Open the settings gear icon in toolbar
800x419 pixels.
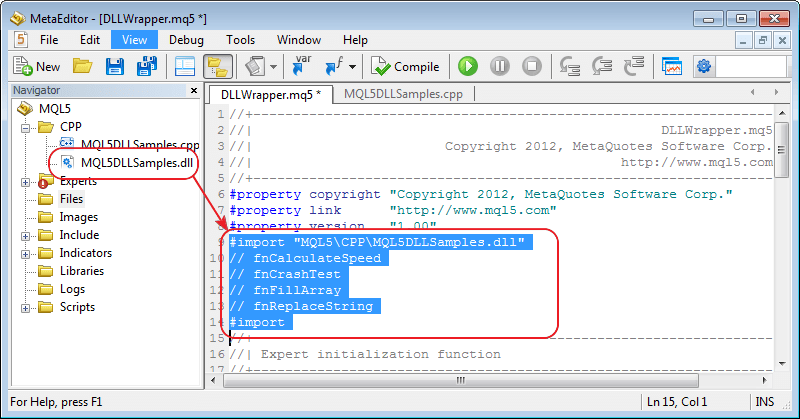[704, 67]
